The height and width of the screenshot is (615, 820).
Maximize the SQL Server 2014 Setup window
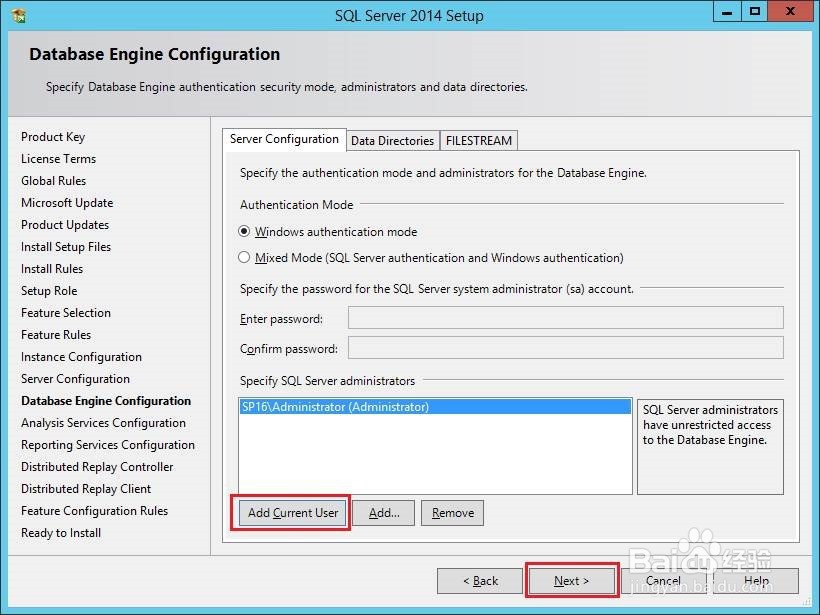(x=755, y=12)
